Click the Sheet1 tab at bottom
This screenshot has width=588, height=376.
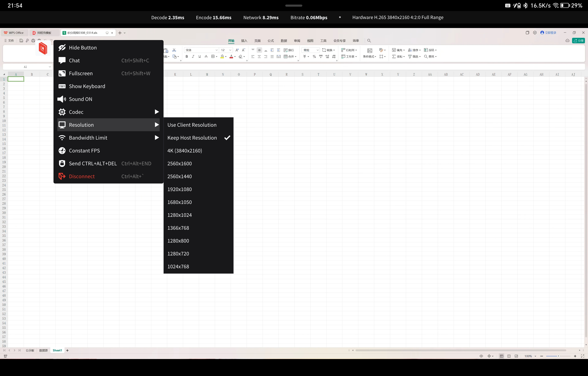(x=57, y=350)
